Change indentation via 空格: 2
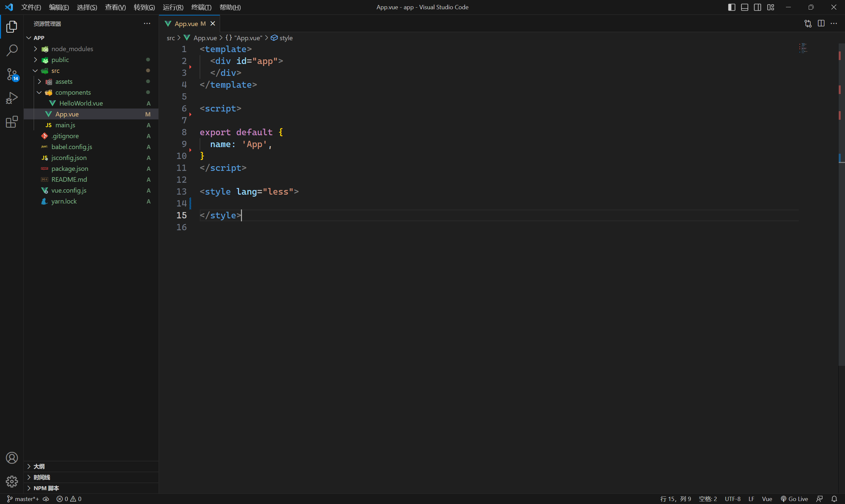Screen dimensions: 845x504 pos(708,499)
